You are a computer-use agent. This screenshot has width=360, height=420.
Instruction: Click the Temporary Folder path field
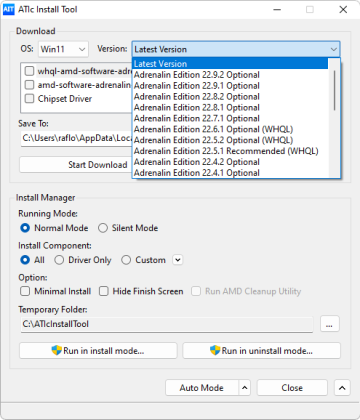167,324
